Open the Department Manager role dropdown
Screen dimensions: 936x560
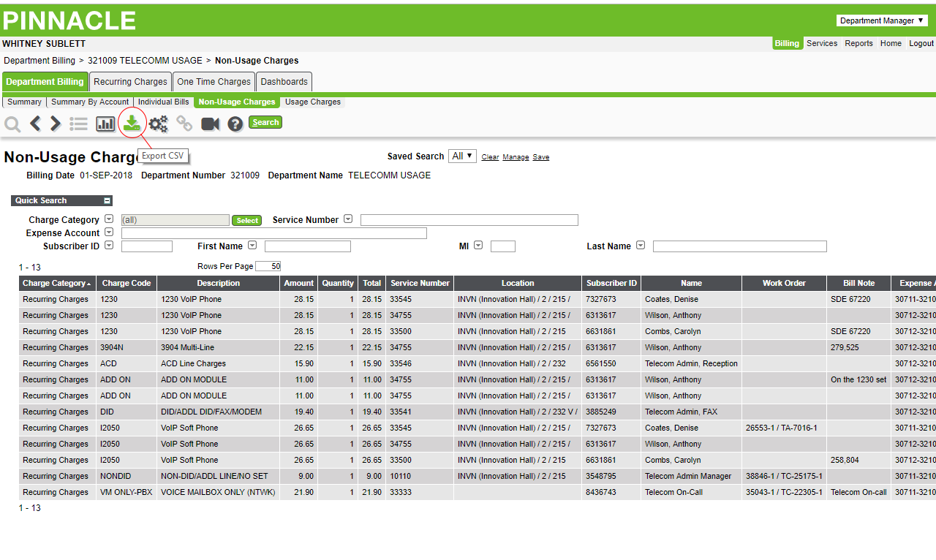[881, 20]
